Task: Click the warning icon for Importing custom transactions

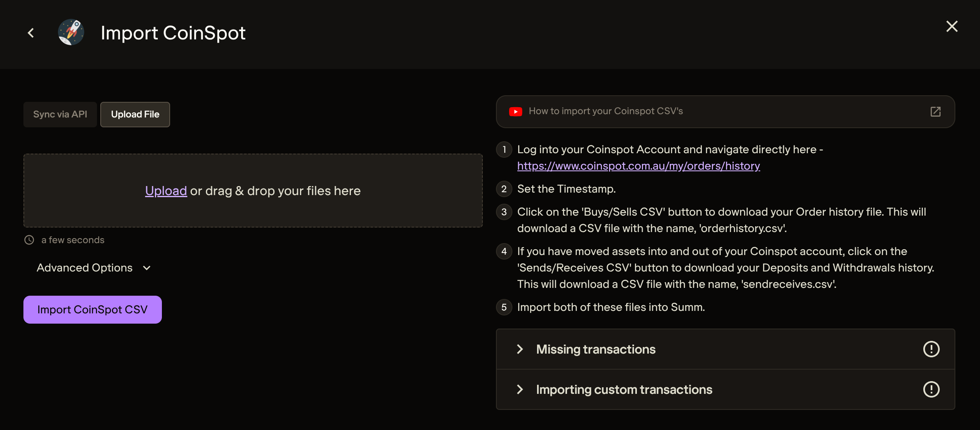Action: tap(932, 389)
